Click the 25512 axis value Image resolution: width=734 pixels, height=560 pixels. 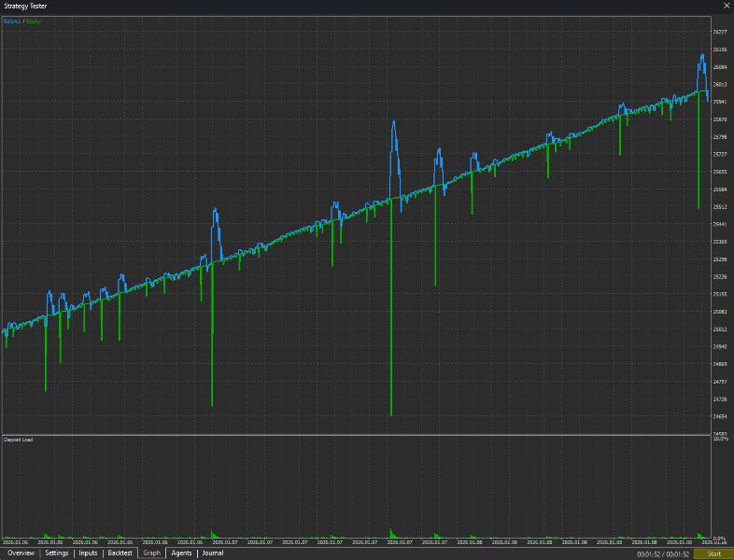click(x=720, y=206)
